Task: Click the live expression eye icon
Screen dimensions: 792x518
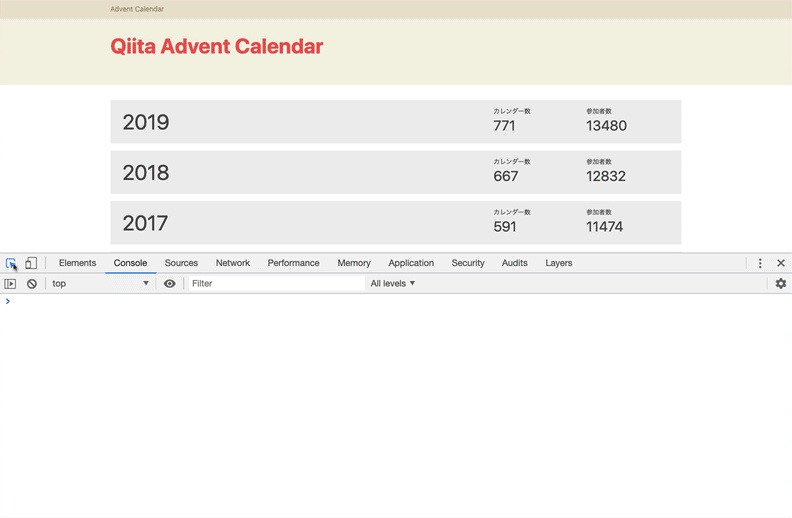Action: (x=170, y=284)
